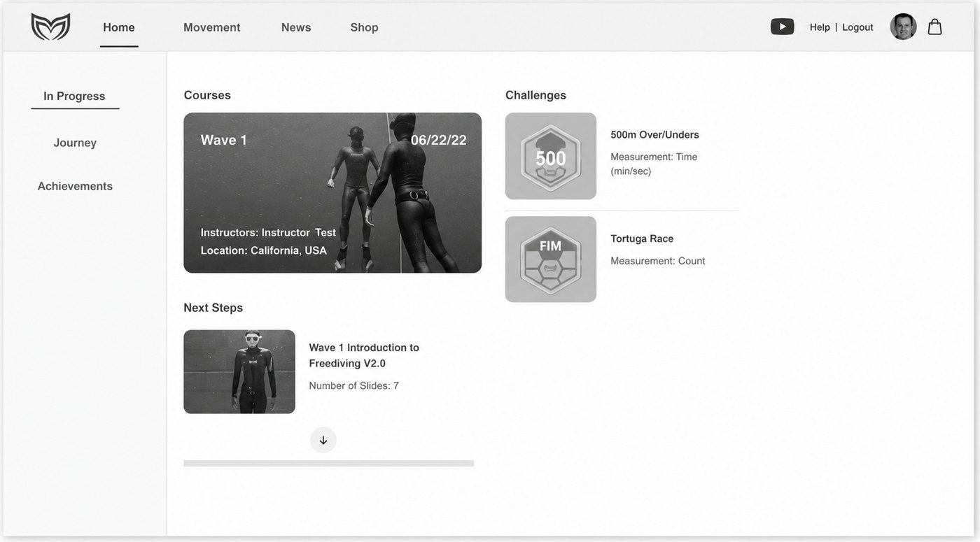This screenshot has width=980, height=542.
Task: Open the Wave 1 course card
Action: click(332, 192)
